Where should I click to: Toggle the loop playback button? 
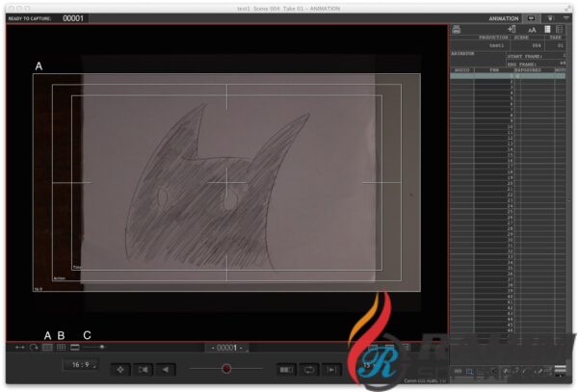(309, 370)
